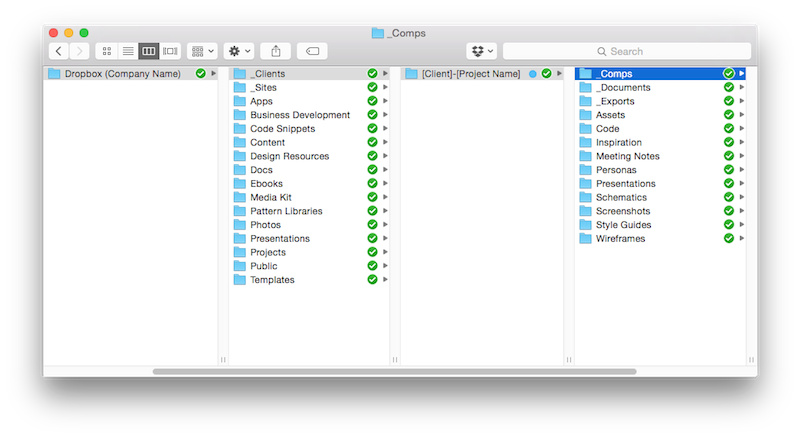Click the forward navigation arrow
This screenshot has height=438, width=800.
point(79,50)
